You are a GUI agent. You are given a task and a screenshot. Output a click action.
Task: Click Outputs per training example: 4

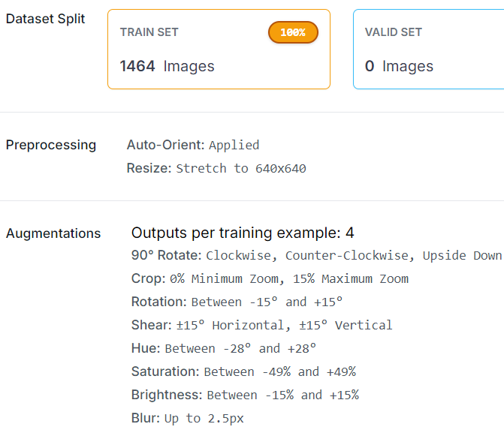[243, 233]
